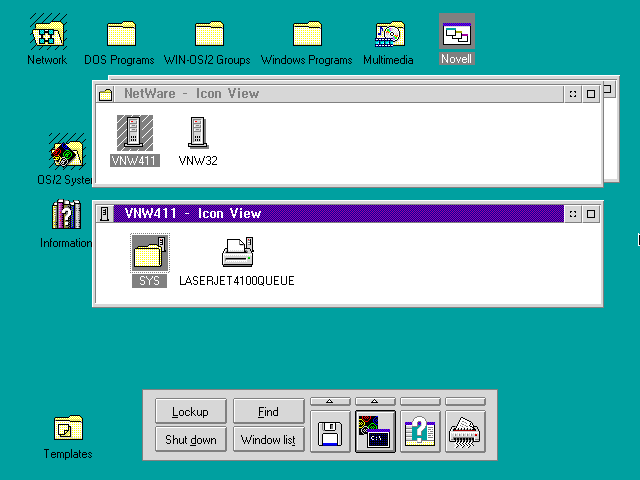The width and height of the screenshot is (640, 480).
Task: Select the LASERJET4100QUEUE printer icon
Action: pyautogui.click(x=238, y=252)
